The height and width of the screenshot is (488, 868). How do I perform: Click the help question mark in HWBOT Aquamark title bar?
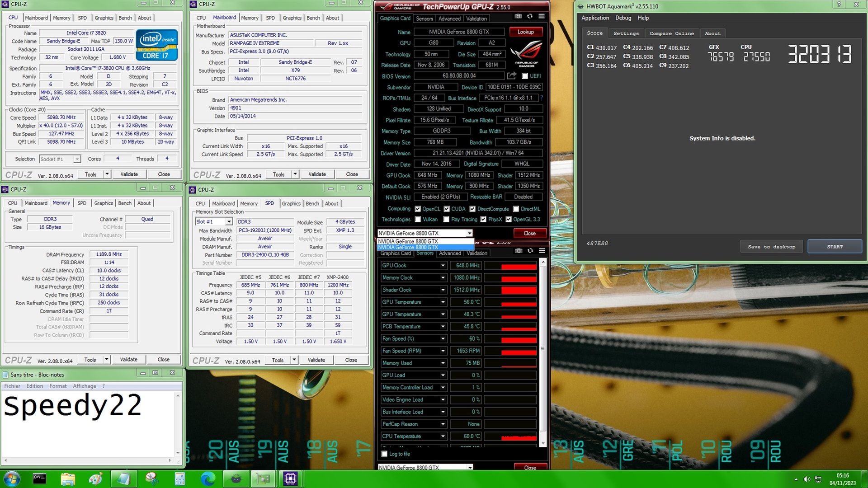click(x=840, y=5)
